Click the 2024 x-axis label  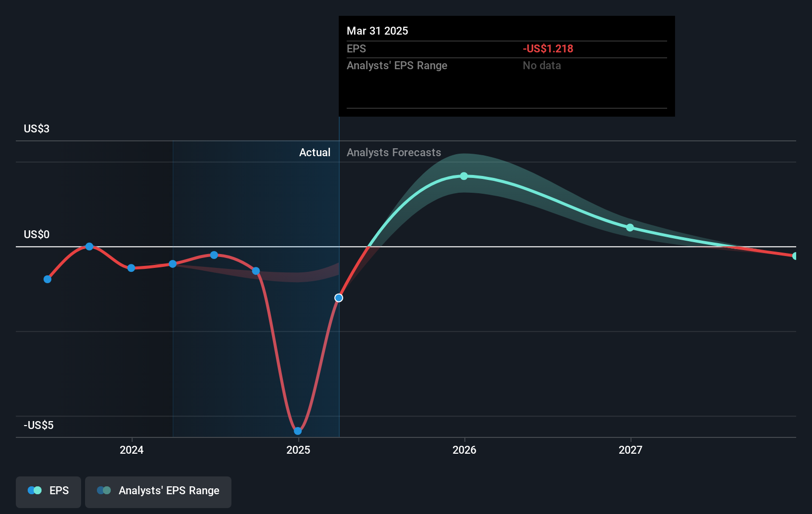click(x=132, y=450)
